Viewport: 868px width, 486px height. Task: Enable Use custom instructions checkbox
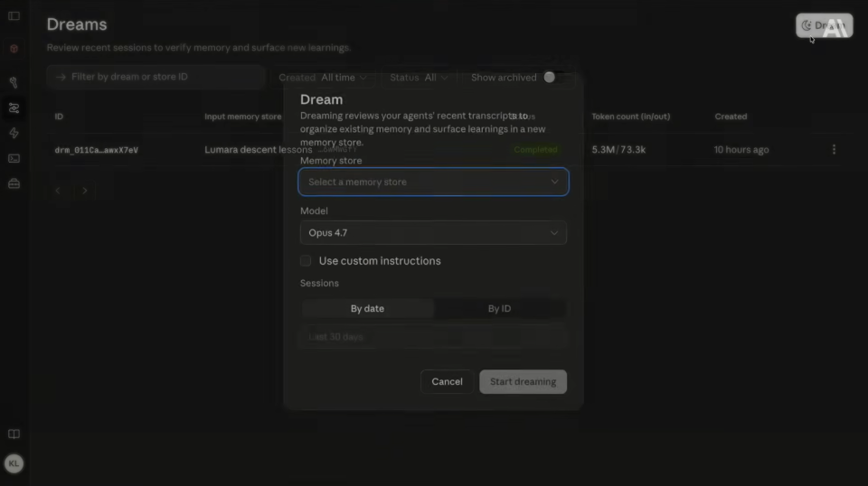(306, 261)
